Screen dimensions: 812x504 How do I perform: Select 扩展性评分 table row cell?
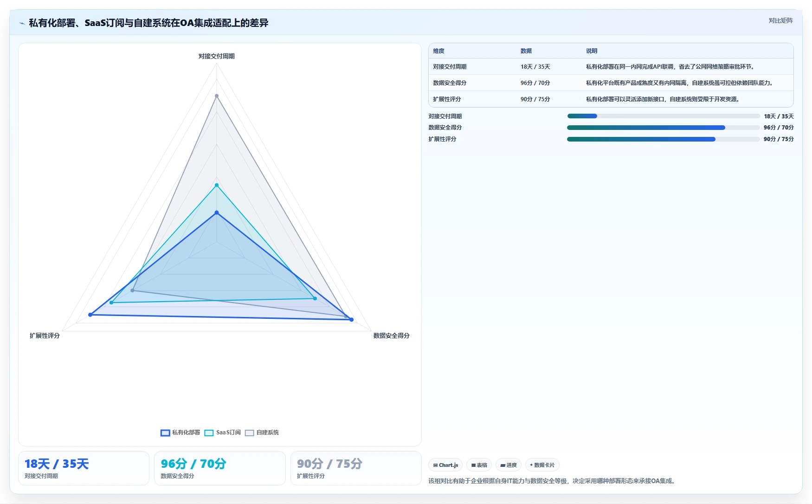tap(447, 99)
